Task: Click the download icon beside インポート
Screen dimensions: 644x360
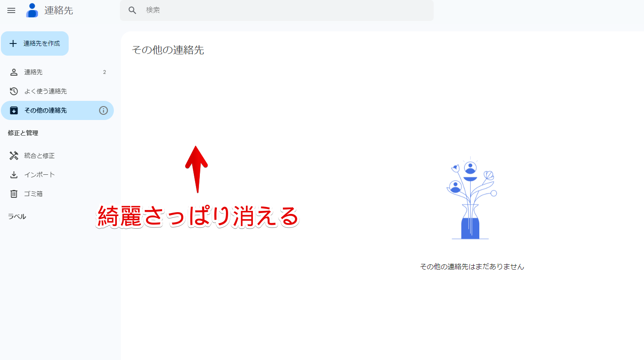Action: 14,175
